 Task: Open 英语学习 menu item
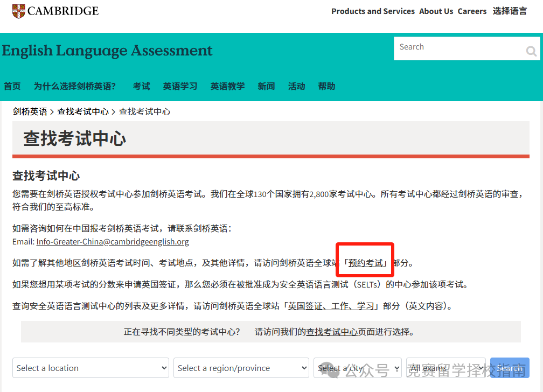click(180, 86)
